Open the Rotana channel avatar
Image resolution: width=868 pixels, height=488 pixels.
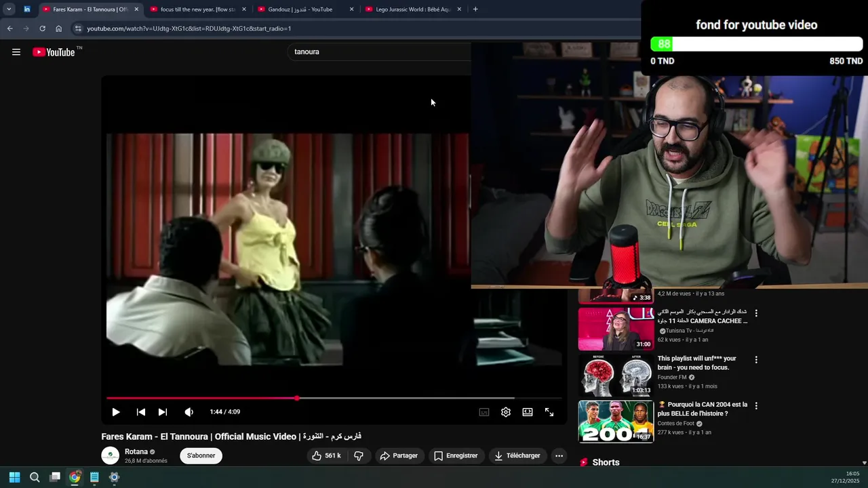click(110, 455)
